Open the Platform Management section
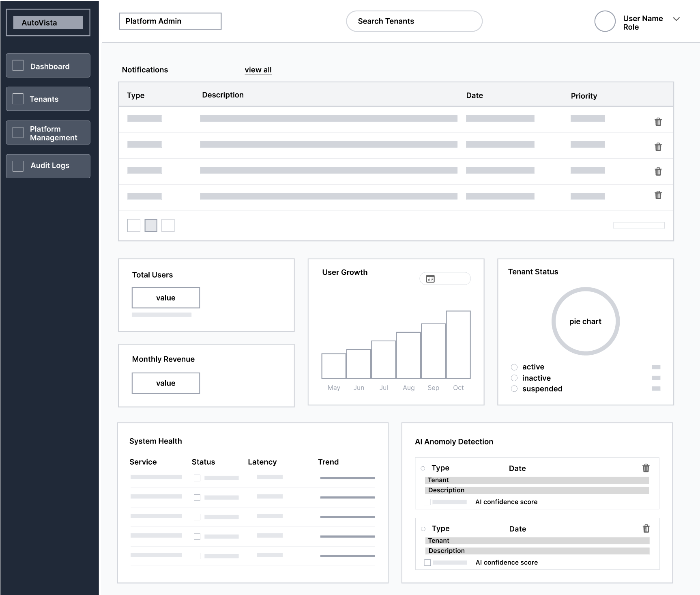Viewport: 700px width, 595px height. 48,132
